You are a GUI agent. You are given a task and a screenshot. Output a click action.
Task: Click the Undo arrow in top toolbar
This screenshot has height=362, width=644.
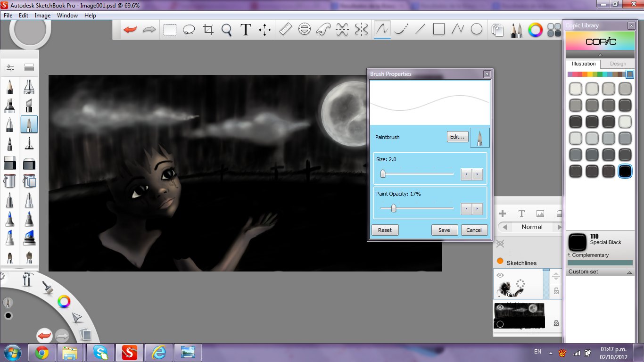click(130, 30)
